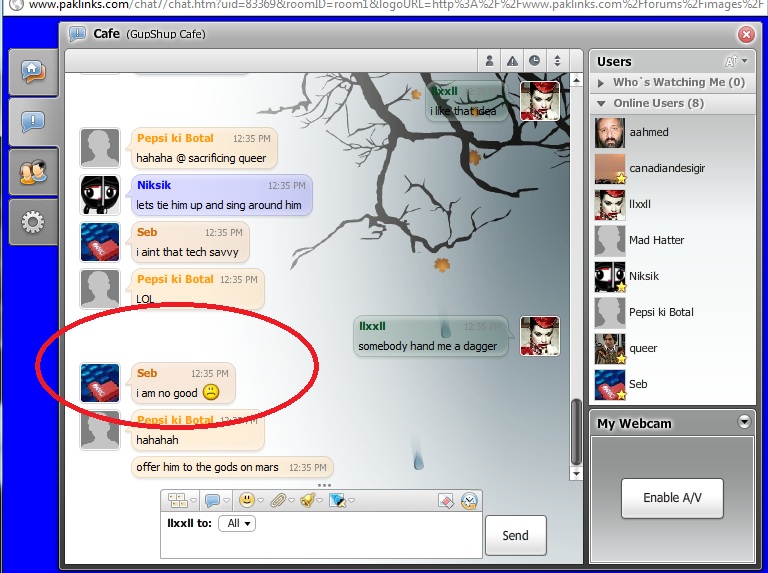Expand the Who's Watching Me section
Screen dimensions: 768x573
[x=602, y=83]
